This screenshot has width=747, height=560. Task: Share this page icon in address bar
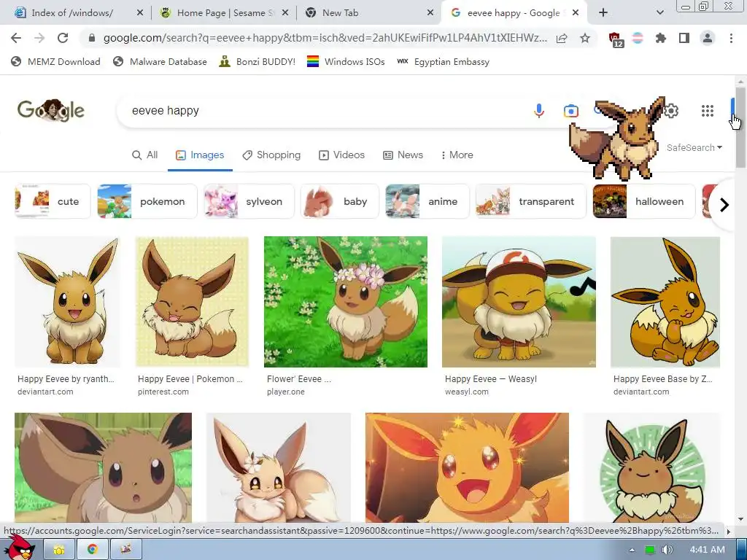coord(562,38)
